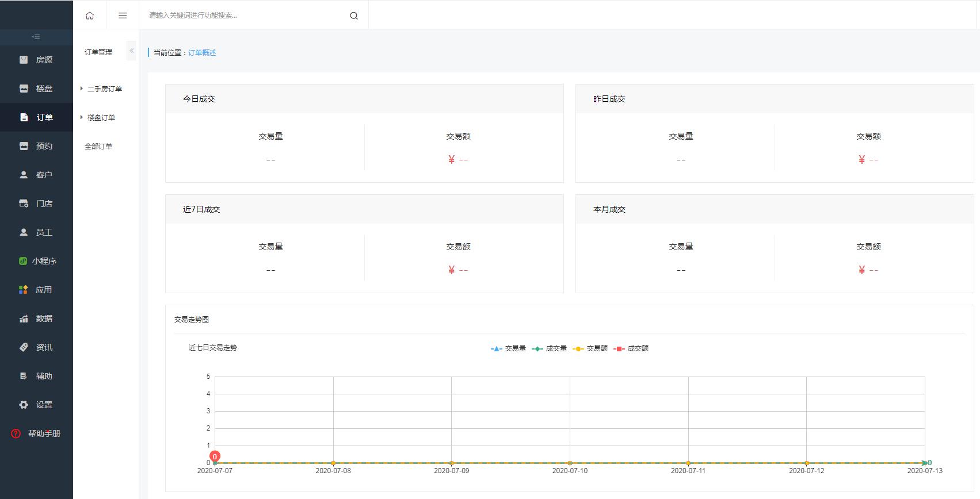Click the 设置 gear icon
This screenshot has height=499, width=980.
(24, 405)
